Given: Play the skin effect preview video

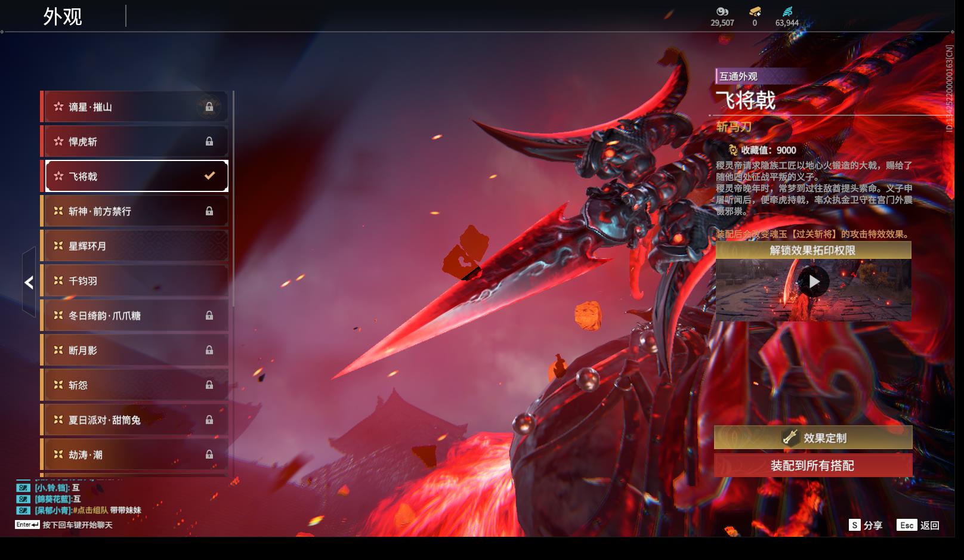Looking at the screenshot, I should tap(814, 281).
